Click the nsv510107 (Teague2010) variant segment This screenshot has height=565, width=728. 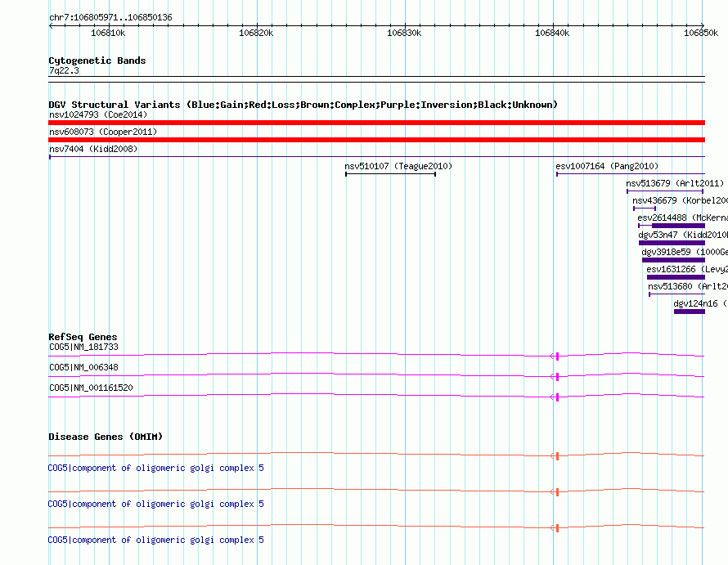(x=390, y=174)
